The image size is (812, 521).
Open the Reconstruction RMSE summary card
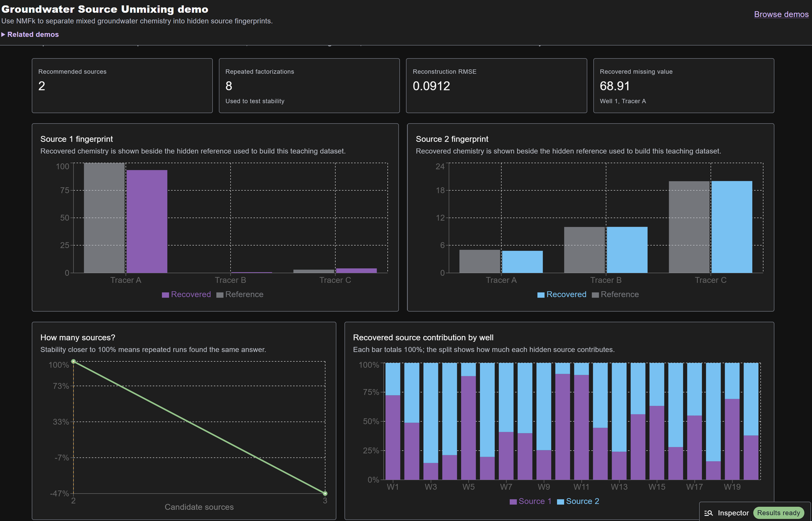tap(496, 86)
